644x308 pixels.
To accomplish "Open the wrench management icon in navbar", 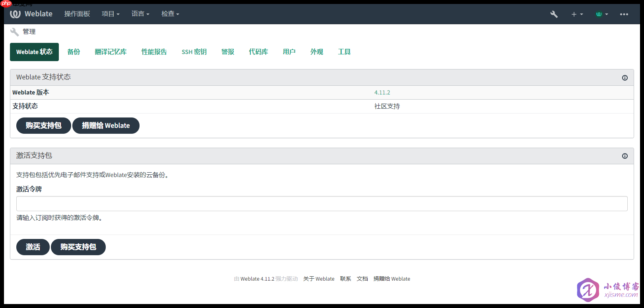I will click(554, 14).
